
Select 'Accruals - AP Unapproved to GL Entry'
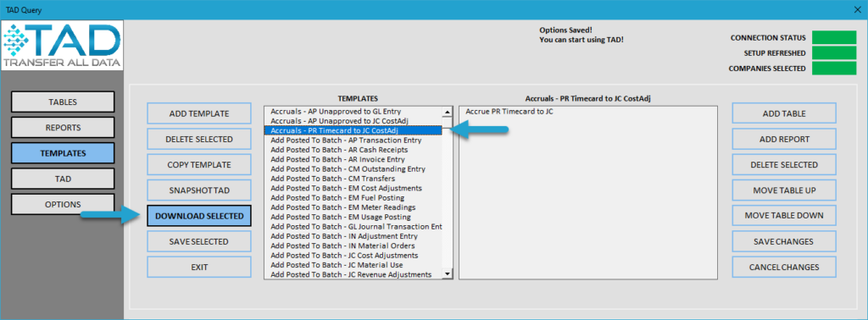[x=353, y=111]
